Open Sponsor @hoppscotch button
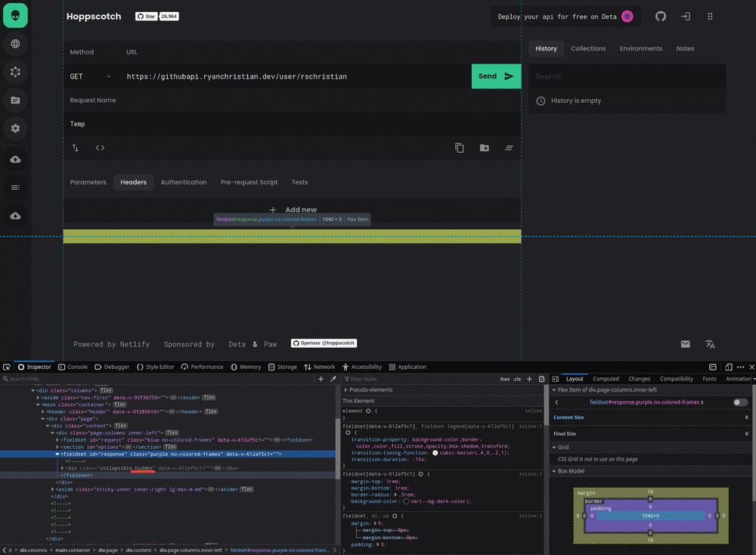756x555 pixels. (x=324, y=343)
